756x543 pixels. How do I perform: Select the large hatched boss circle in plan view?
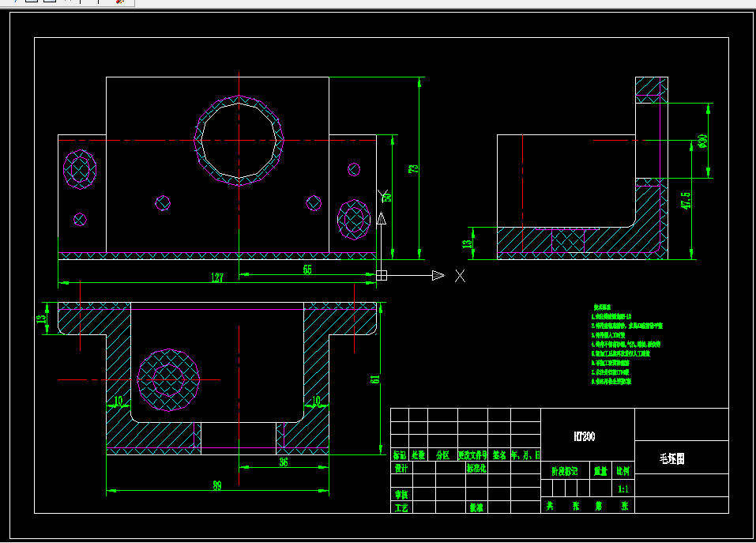(x=168, y=380)
